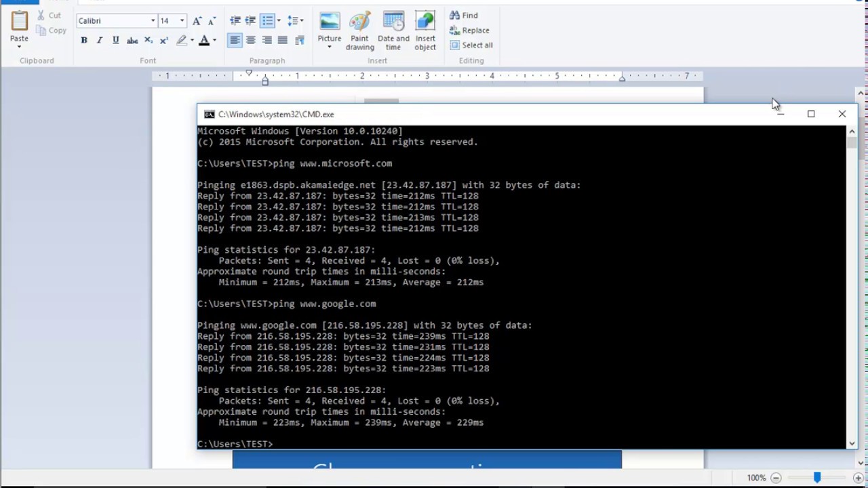This screenshot has width=868, height=488.
Task: Align text left
Action: (235, 41)
